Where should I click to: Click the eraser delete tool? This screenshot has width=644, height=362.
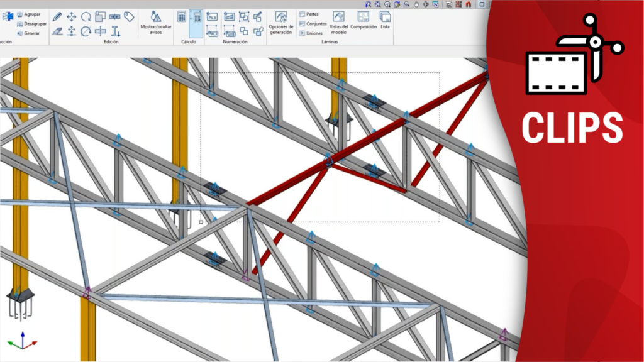pyautogui.click(x=57, y=31)
